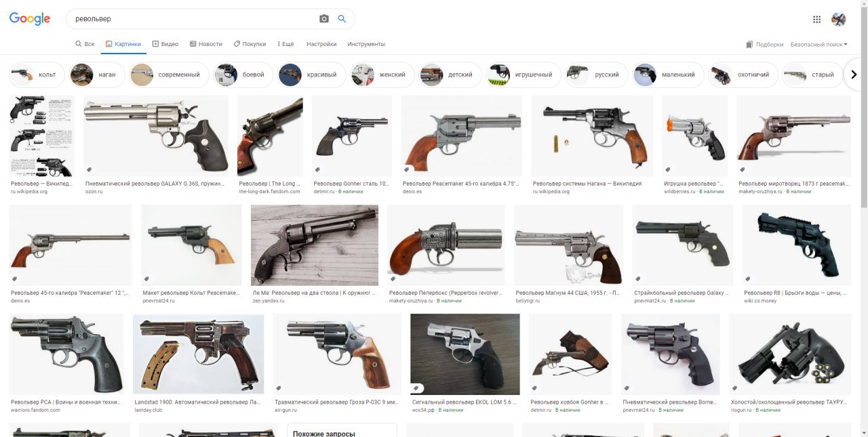Open the Настройки settings link
This screenshot has width=868, height=437.
pyautogui.click(x=321, y=44)
